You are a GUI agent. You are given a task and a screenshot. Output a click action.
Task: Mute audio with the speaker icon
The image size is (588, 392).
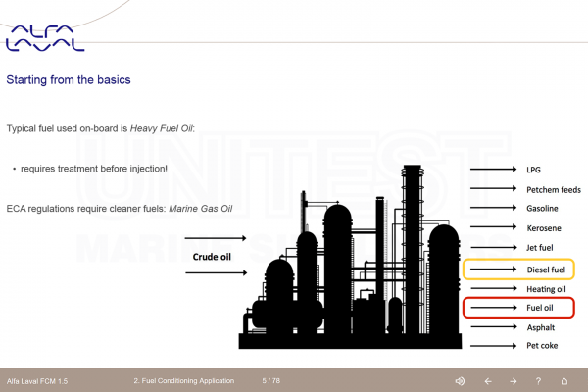point(460,381)
